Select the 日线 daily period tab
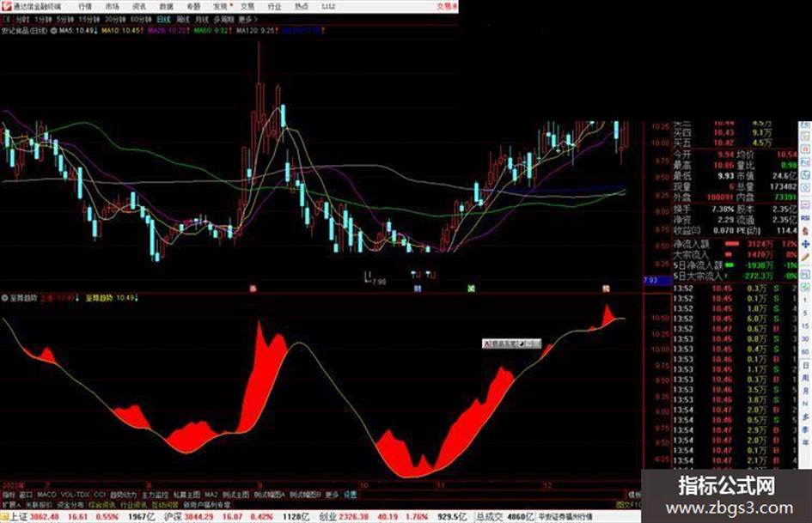The height and width of the screenshot is (523, 812). 163,20
